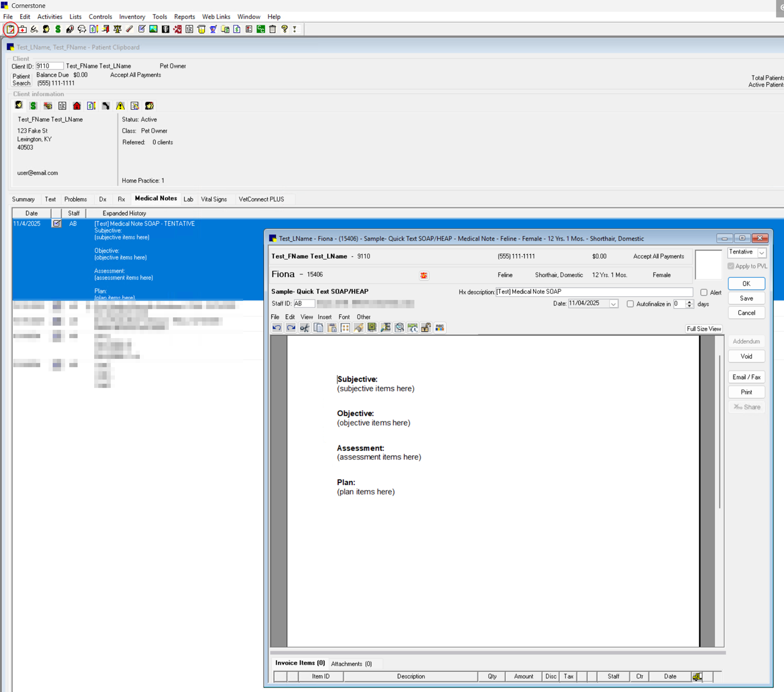This screenshot has height=692, width=784.
Task: Switch to the Summary tab
Action: coord(23,199)
